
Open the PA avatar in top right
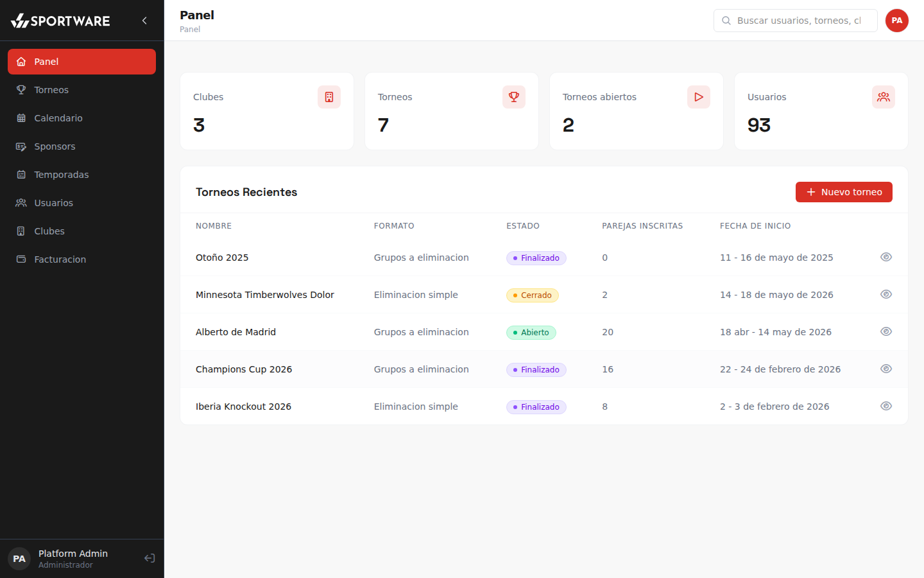897,21
